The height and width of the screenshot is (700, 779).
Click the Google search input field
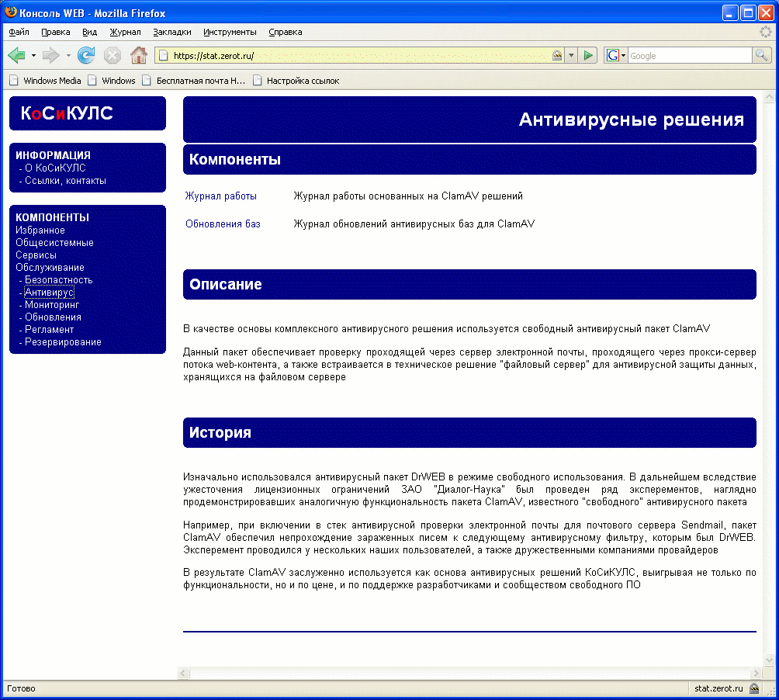tap(690, 56)
